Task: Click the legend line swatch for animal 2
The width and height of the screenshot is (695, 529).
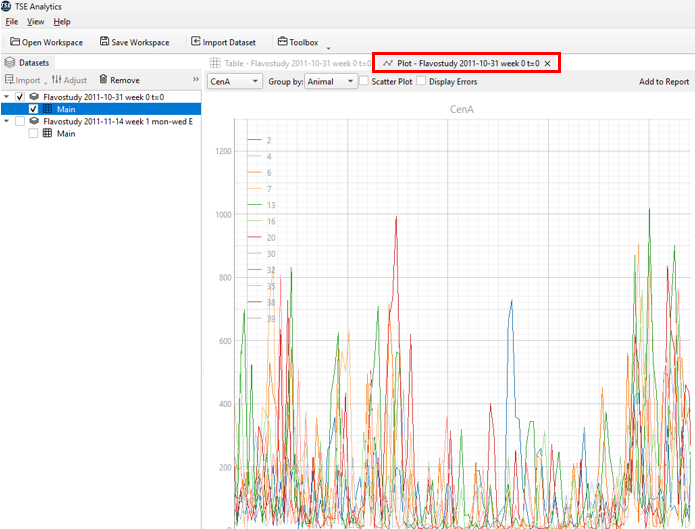Action: click(254, 140)
